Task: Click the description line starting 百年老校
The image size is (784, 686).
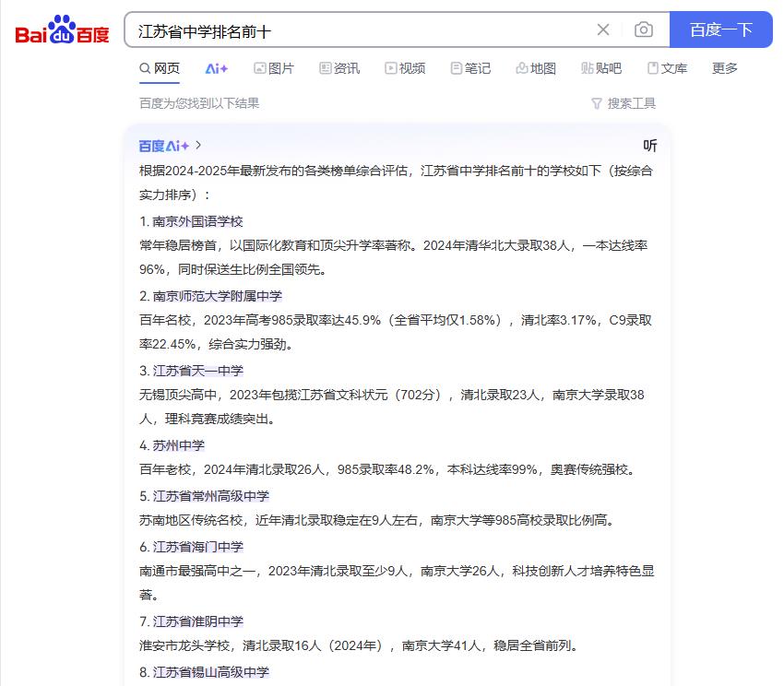Action: click(x=389, y=469)
